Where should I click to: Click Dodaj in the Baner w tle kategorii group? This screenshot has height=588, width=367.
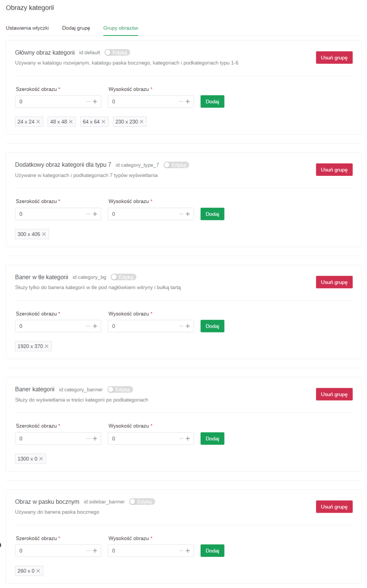pyautogui.click(x=212, y=326)
